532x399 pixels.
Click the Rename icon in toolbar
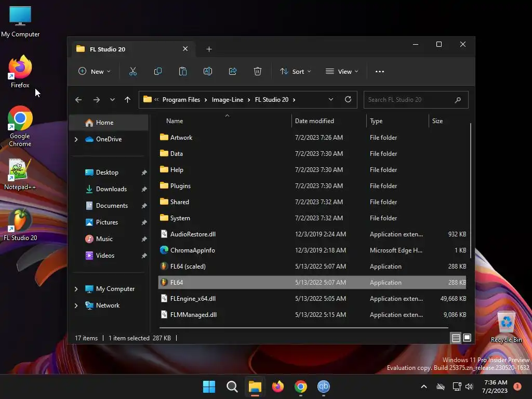(x=208, y=71)
